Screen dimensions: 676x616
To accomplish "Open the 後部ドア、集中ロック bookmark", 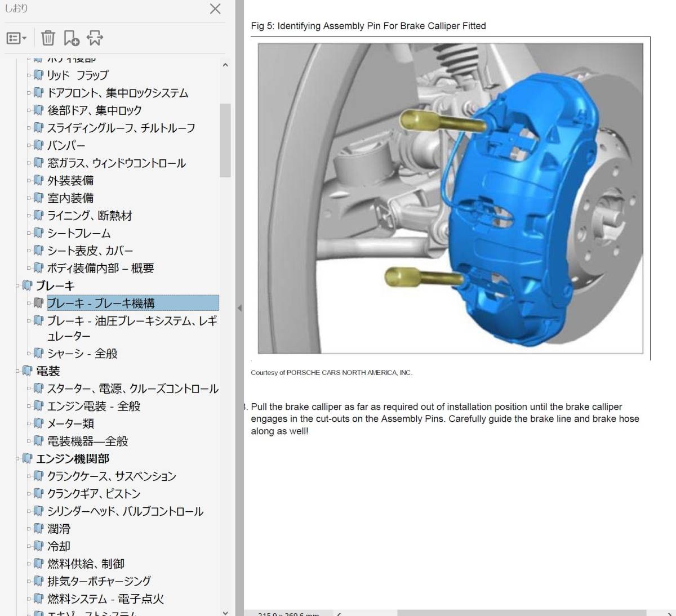I will [x=95, y=110].
